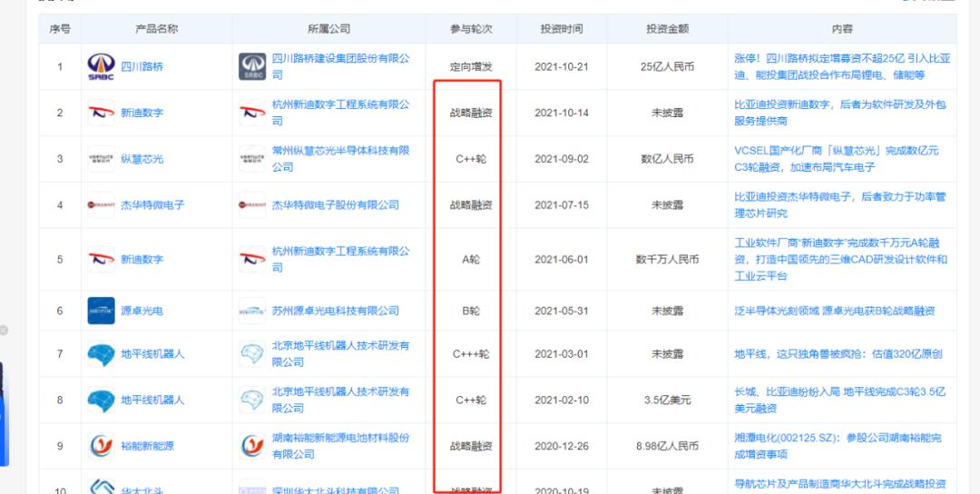Click 杭州新迪数字 company logo in 2021-10-14 row
The width and height of the screenshot is (980, 494).
(252, 113)
